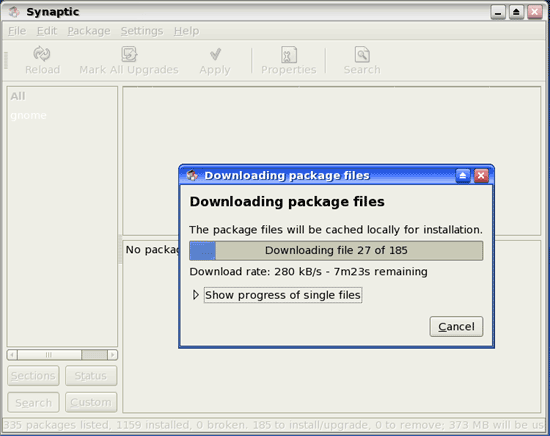This screenshot has height=436, width=550.
Task: Click the download dialog's title icon
Action: tap(192, 175)
